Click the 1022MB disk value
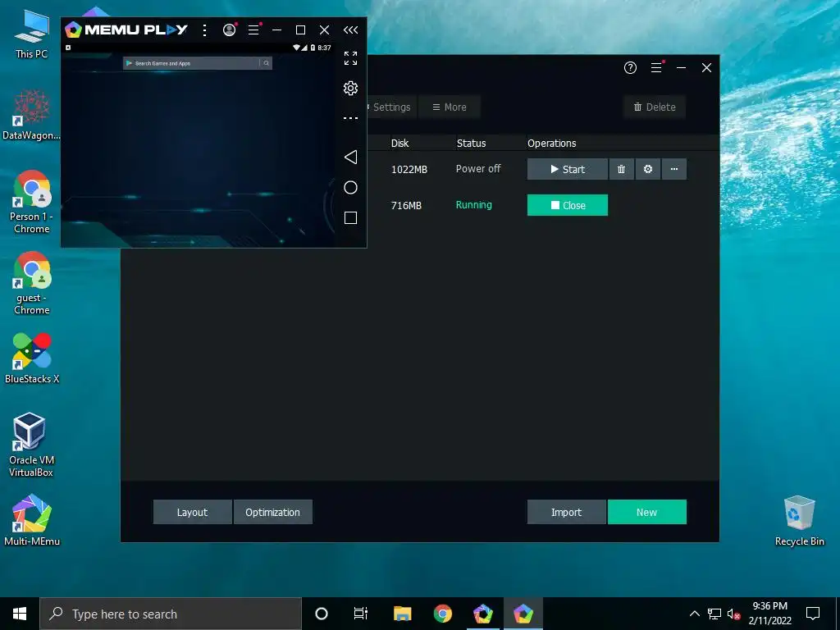This screenshot has height=630, width=840. 409,169
